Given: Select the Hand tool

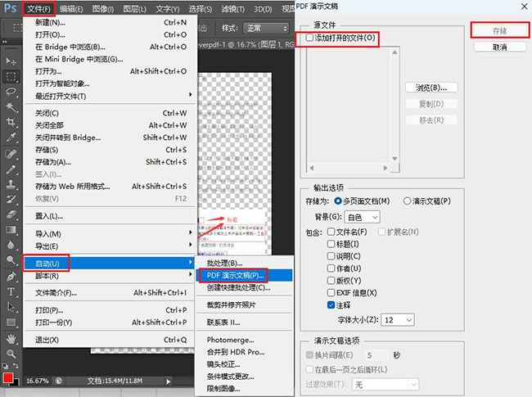Looking at the screenshot, I should (x=11, y=339).
